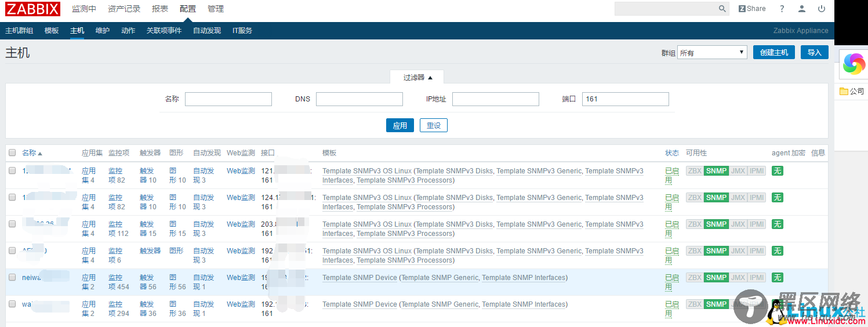Focus the 端口 field containing 161
The image size is (868, 327).
626,99
